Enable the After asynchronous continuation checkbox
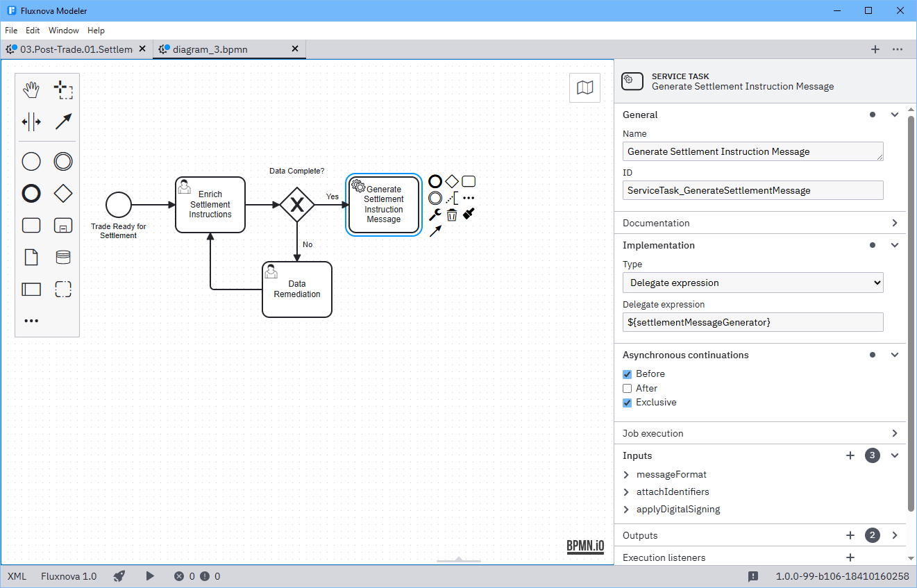Image resolution: width=917 pixels, height=588 pixels. pyautogui.click(x=628, y=389)
